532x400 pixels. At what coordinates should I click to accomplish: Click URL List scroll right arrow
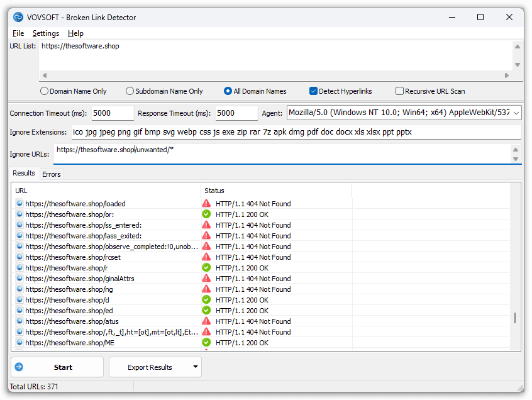[507, 75]
